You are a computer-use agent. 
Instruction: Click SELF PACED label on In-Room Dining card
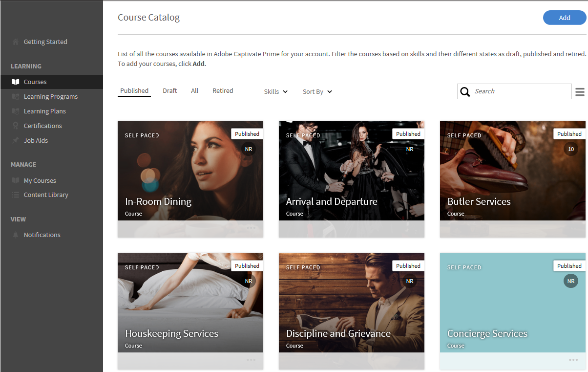(x=142, y=135)
